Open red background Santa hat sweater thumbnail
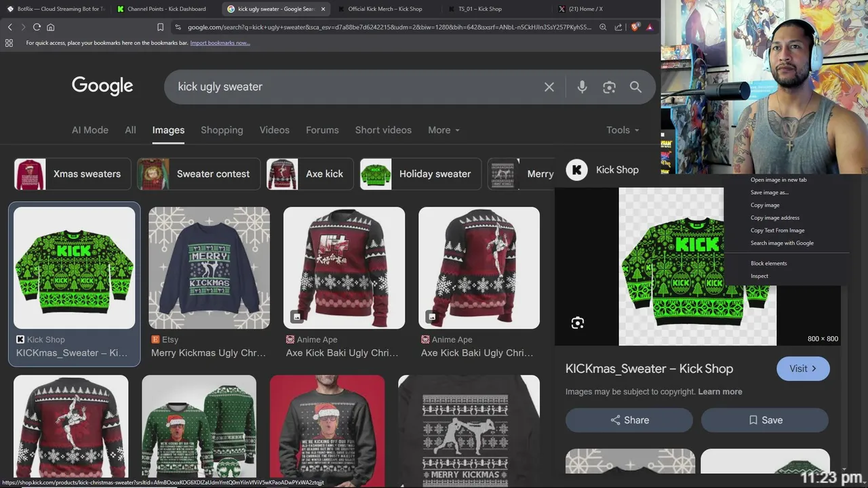Screen dimensions: 868x488 (x=327, y=431)
